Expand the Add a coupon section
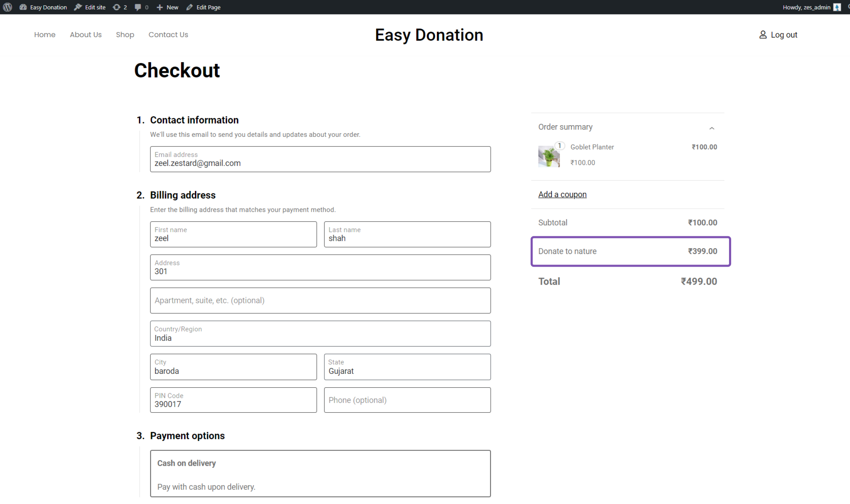Screen dimensions: 850x504 click(562, 194)
